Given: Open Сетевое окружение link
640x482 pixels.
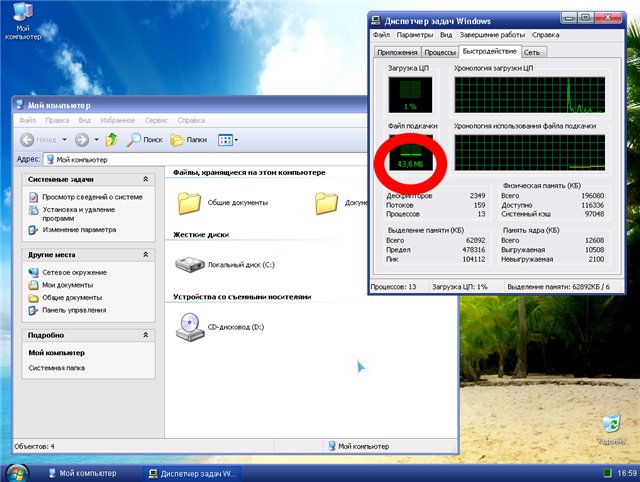Looking at the screenshot, I should pyautogui.click(x=74, y=272).
